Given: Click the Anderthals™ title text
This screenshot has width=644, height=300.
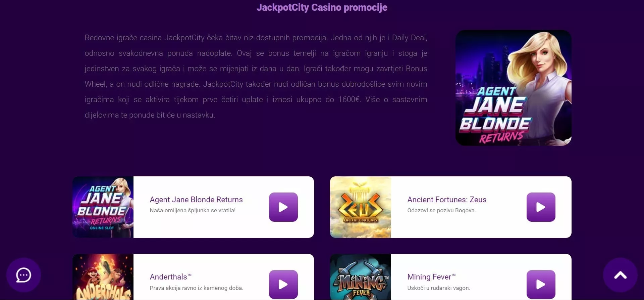Looking at the screenshot, I should pyautogui.click(x=171, y=277).
